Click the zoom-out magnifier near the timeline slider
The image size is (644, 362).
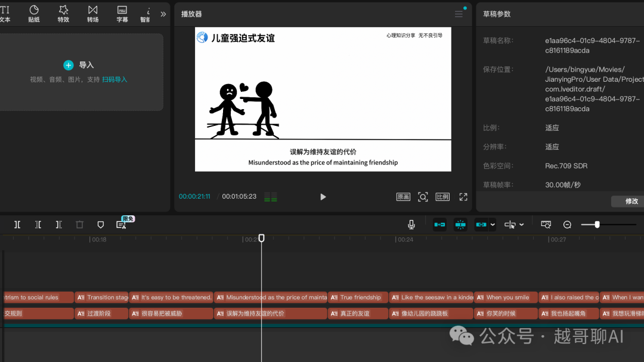pos(566,225)
